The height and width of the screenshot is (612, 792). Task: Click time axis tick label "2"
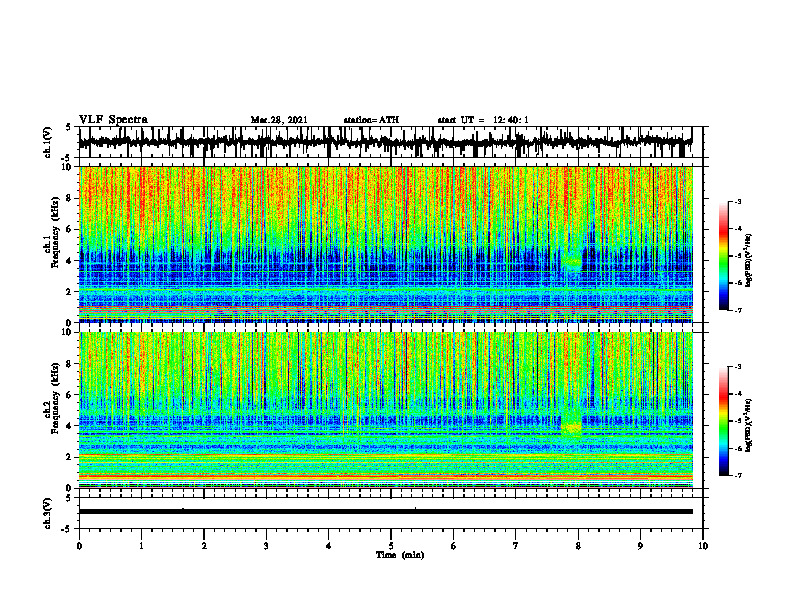point(204,546)
